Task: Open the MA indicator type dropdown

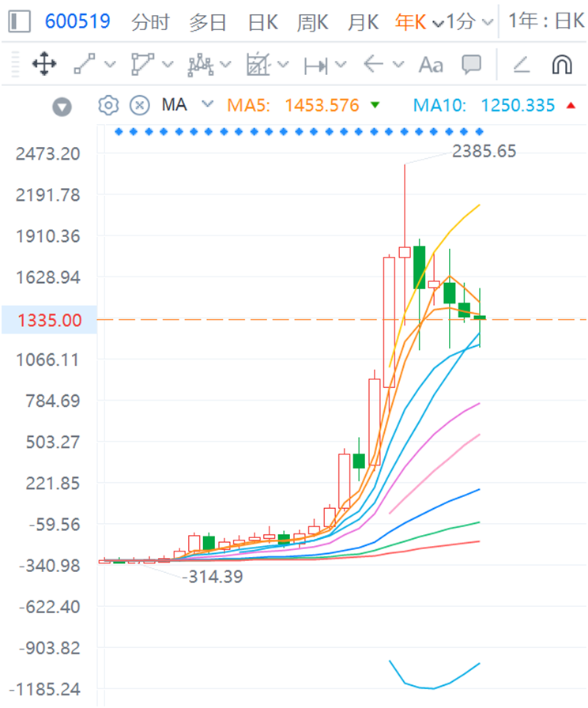Action: (207, 104)
